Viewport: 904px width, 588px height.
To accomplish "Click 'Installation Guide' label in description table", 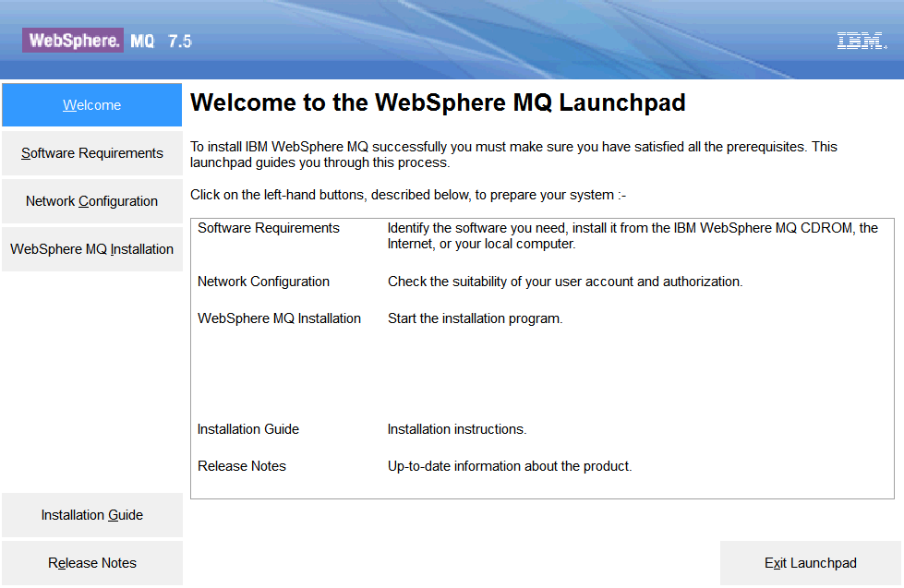I will pyautogui.click(x=247, y=429).
